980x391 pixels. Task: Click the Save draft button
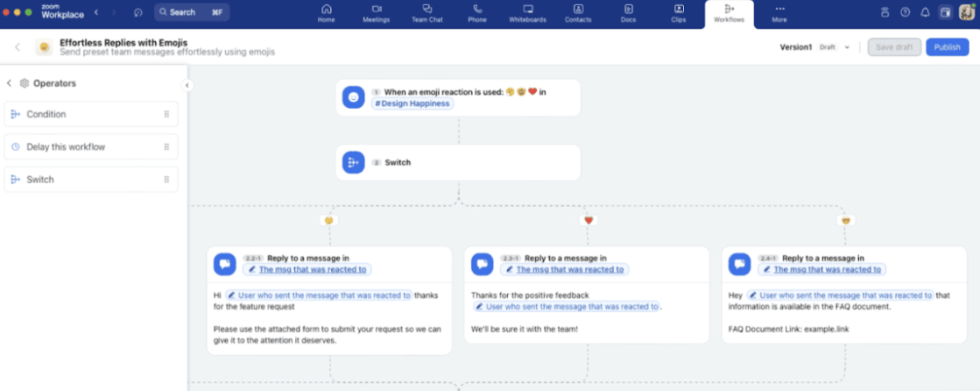pyautogui.click(x=894, y=47)
